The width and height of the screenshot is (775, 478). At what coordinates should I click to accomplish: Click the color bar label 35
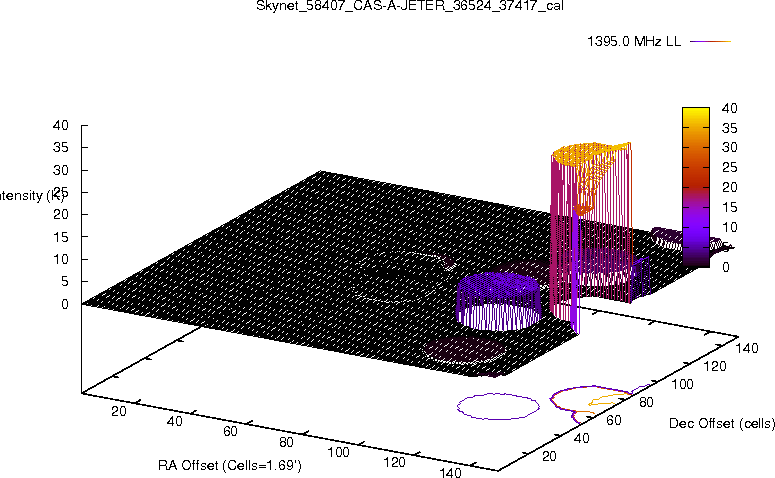tap(730, 128)
